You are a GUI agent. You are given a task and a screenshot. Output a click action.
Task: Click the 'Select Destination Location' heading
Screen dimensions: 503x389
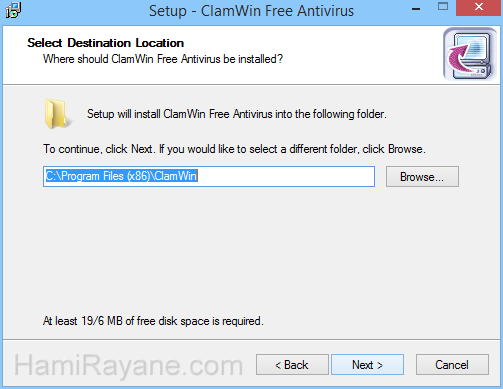click(x=105, y=43)
